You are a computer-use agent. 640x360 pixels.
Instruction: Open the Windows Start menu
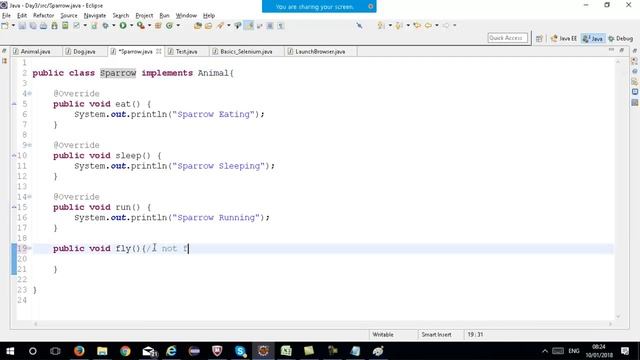coord(10,351)
